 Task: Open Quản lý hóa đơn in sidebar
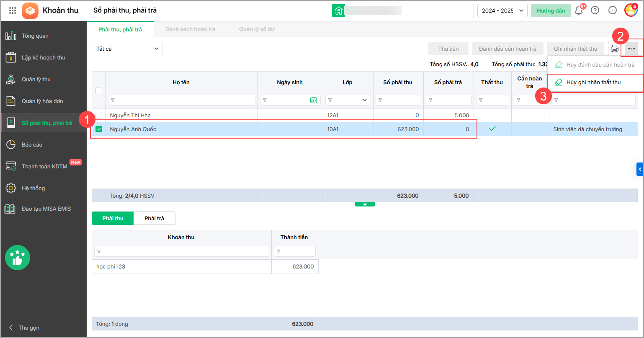(x=44, y=101)
